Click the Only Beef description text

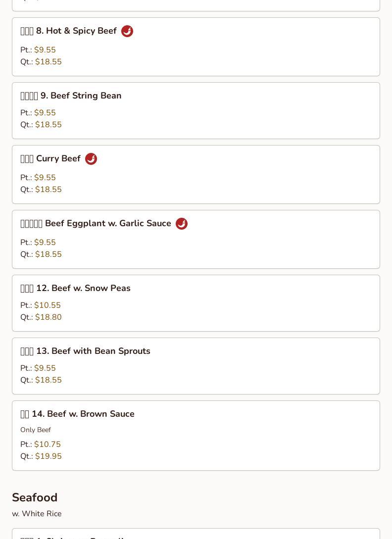(36, 430)
